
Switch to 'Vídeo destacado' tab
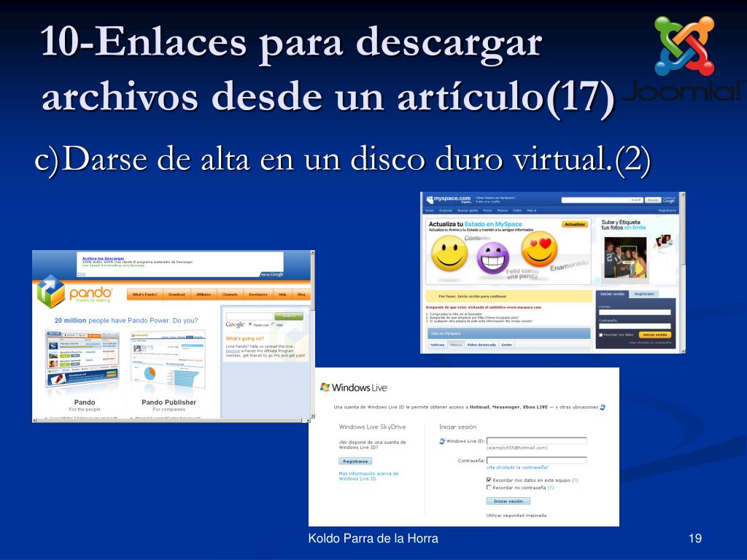[x=481, y=345]
